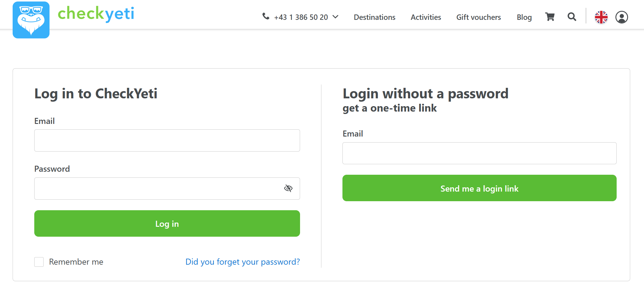Focus the one-time link Email field

click(x=480, y=153)
